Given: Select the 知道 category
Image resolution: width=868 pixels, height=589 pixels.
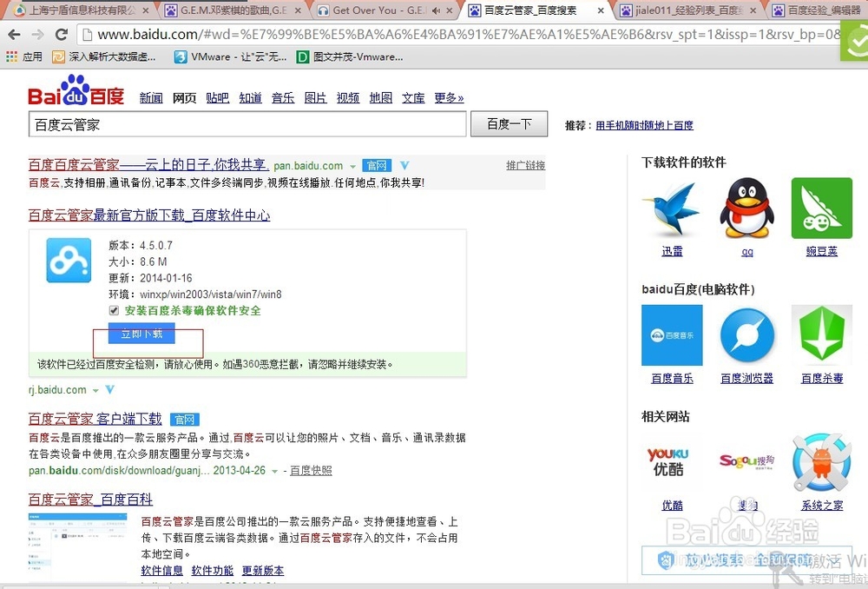Looking at the screenshot, I should point(250,98).
